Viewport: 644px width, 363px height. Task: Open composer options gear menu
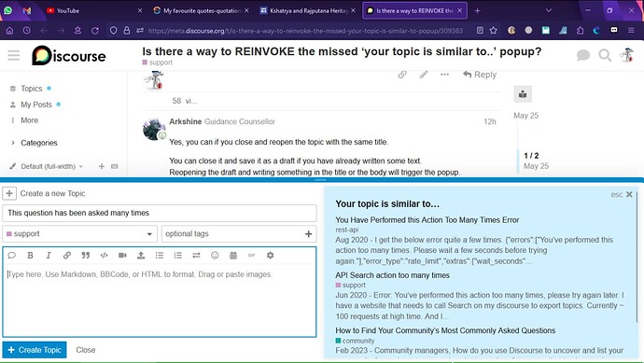point(271,256)
